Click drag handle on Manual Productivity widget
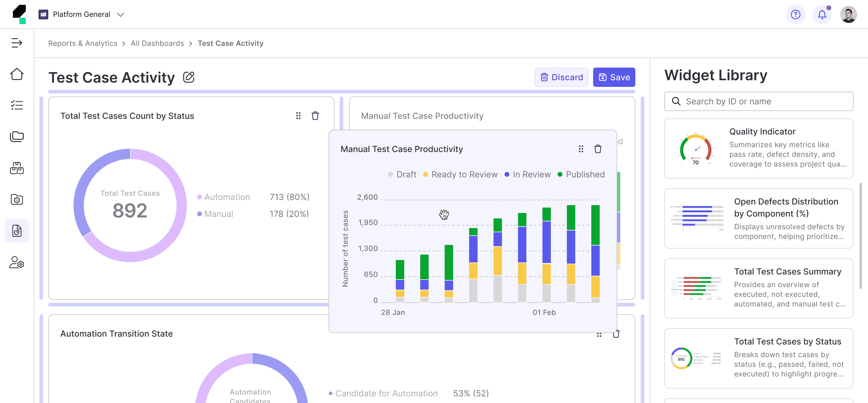868x403 pixels. coord(581,149)
